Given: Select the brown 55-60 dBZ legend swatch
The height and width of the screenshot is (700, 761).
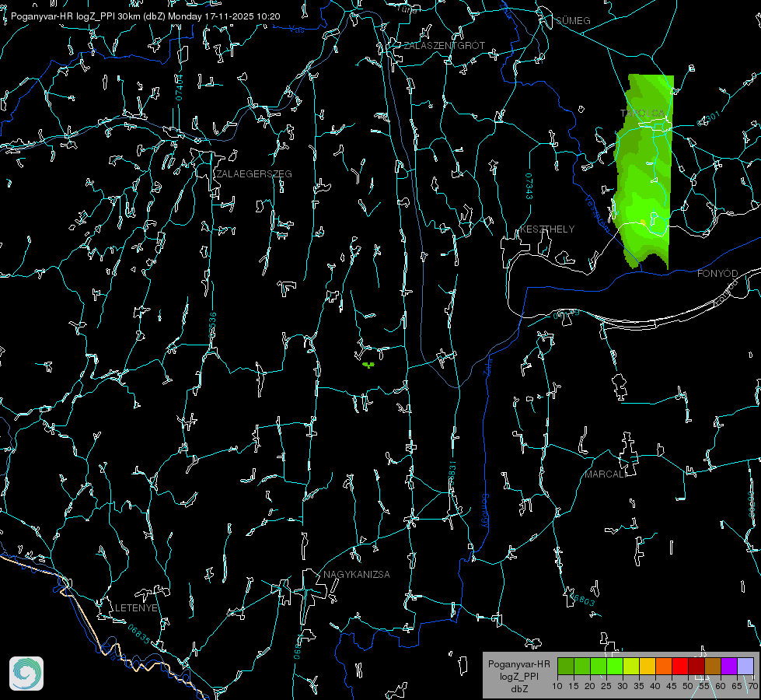Looking at the screenshot, I should pos(713,666).
